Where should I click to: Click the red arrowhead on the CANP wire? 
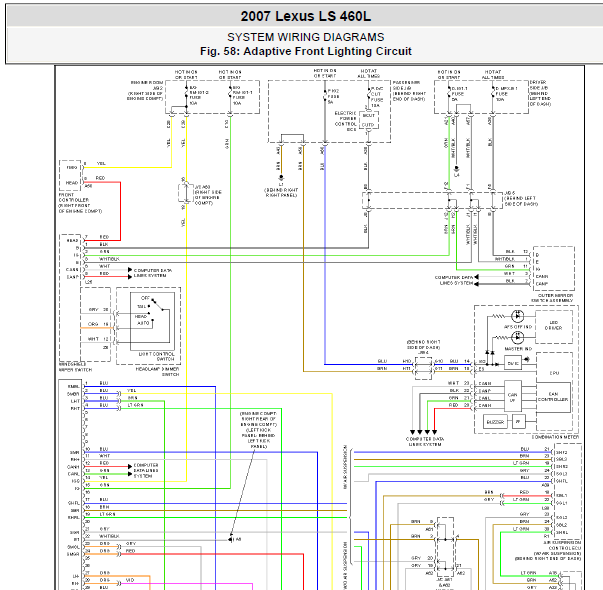point(130,277)
